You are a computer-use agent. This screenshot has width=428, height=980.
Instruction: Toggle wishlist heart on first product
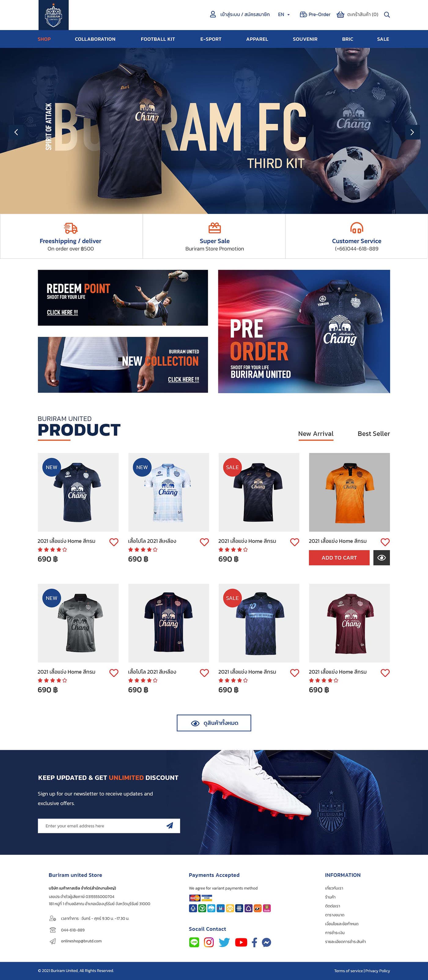point(114,542)
